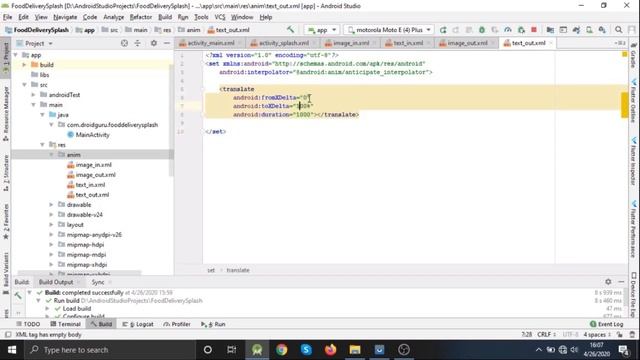Click the 4 spaces indent indicator
This screenshot has height=360, width=640.
tap(597, 335)
